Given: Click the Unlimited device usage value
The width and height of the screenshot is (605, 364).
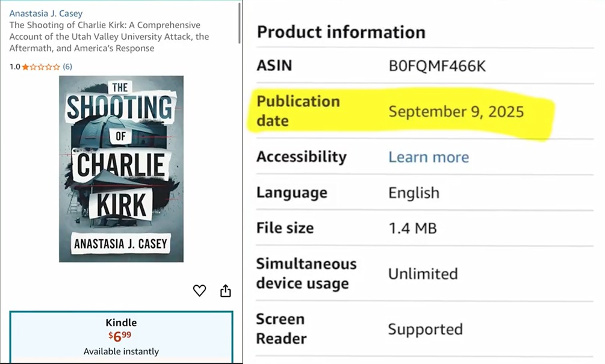Looking at the screenshot, I should (x=423, y=274).
